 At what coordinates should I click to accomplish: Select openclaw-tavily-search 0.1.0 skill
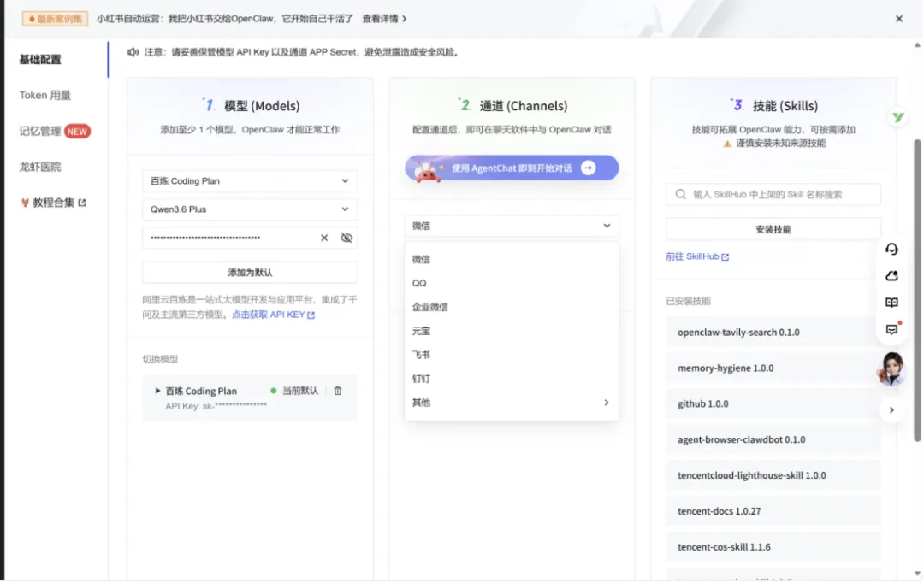click(x=773, y=333)
